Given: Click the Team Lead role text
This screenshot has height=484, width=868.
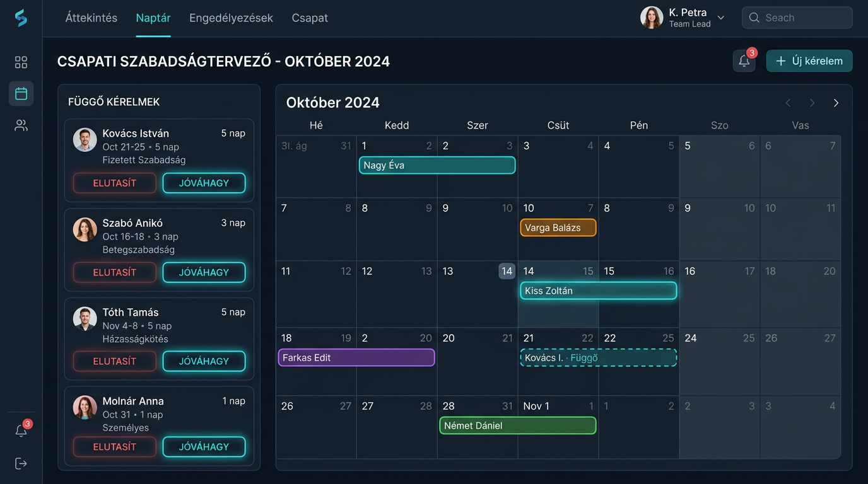Looking at the screenshot, I should [689, 24].
